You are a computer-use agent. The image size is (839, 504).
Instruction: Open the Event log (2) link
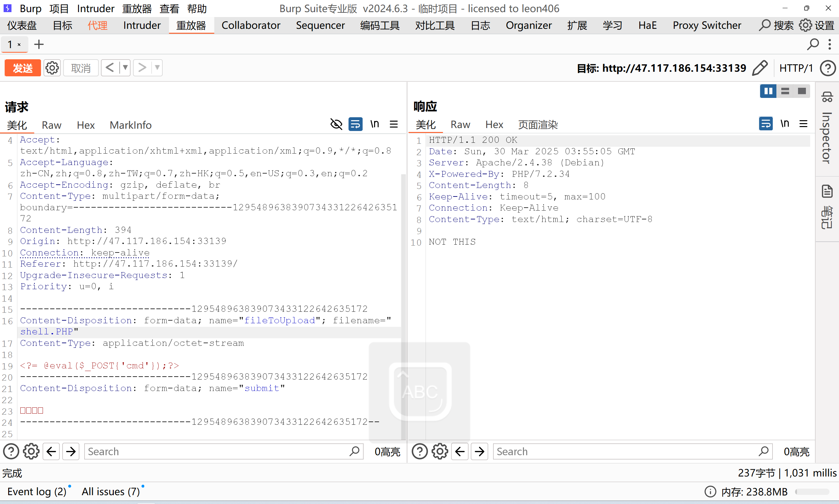(x=37, y=492)
